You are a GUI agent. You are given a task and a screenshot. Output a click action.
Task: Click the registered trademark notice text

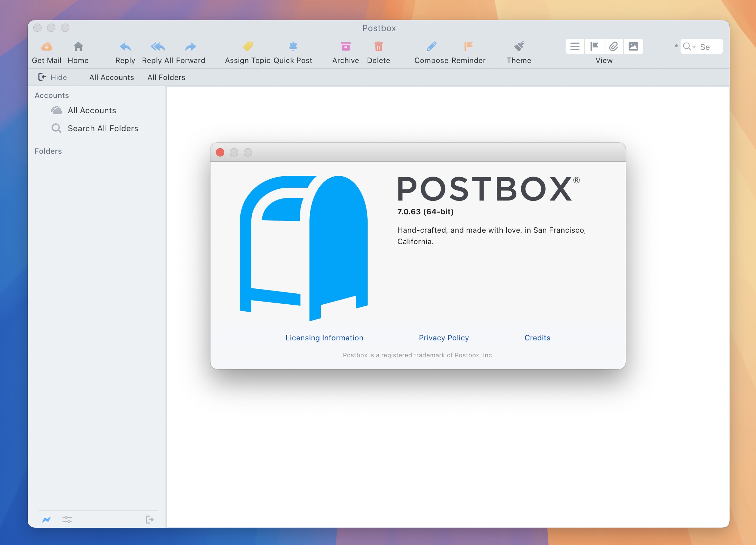[x=418, y=355]
